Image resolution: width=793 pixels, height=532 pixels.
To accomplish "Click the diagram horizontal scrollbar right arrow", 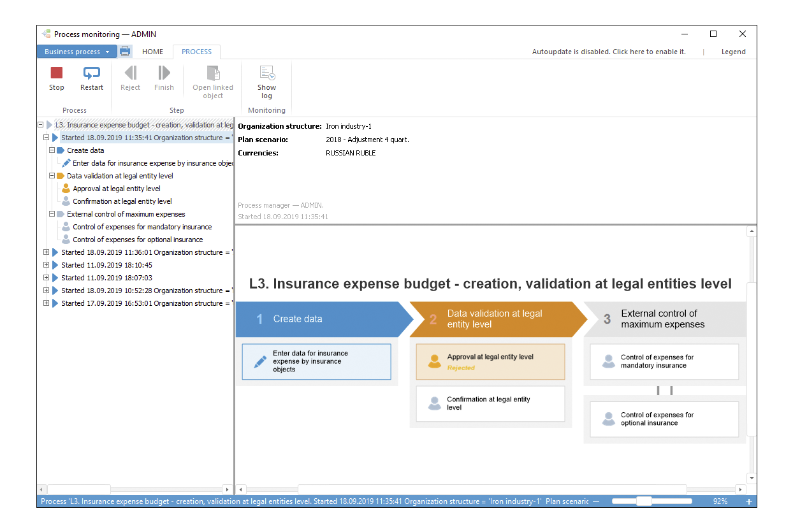I will [739, 490].
